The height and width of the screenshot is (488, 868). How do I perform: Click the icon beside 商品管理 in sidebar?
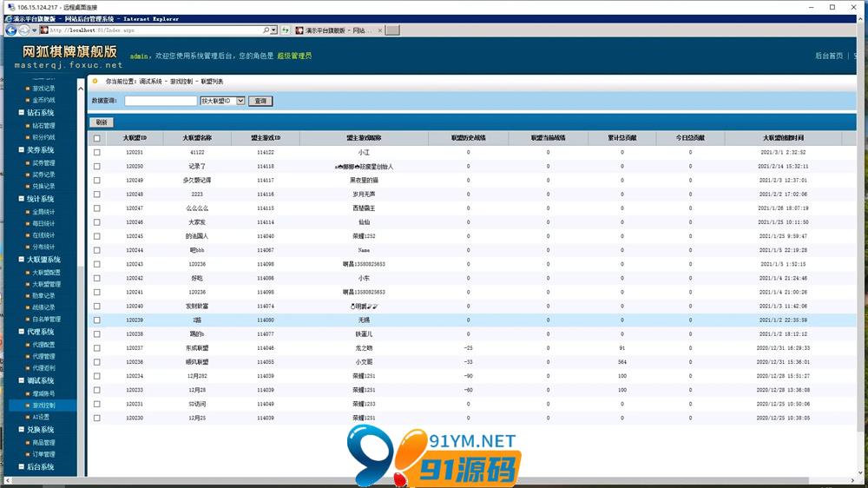tap(28, 443)
